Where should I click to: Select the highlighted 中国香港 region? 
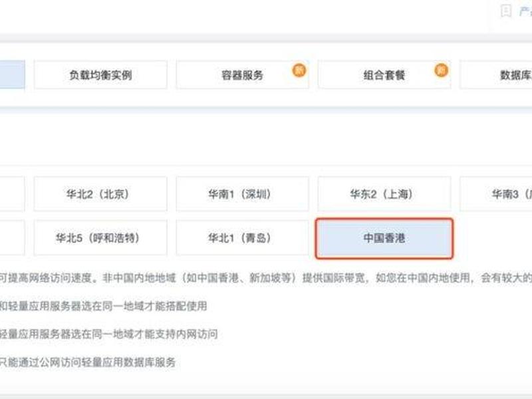[384, 239]
